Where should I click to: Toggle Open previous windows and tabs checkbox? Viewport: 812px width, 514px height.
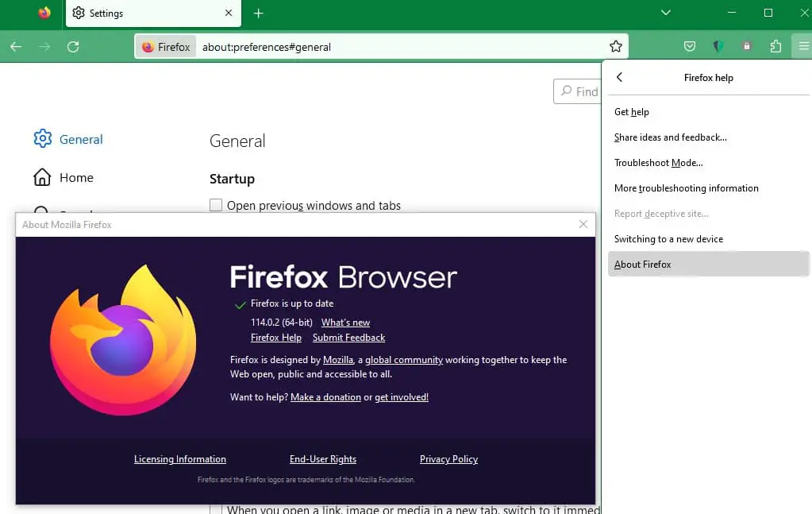coord(216,205)
